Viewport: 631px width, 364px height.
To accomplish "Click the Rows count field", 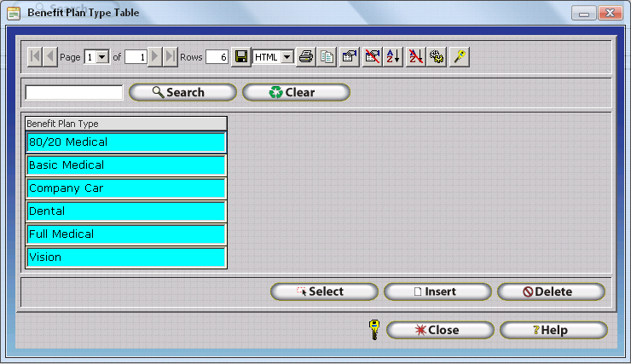I will pyautogui.click(x=217, y=57).
